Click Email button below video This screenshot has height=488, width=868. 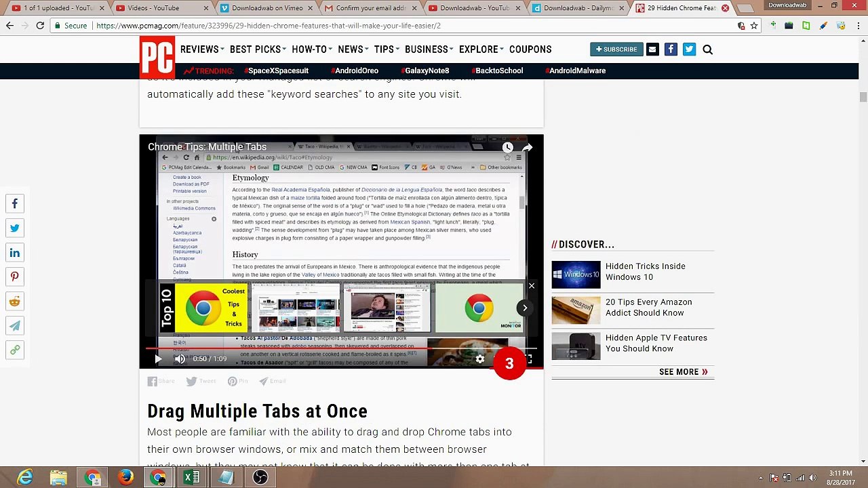[273, 382]
